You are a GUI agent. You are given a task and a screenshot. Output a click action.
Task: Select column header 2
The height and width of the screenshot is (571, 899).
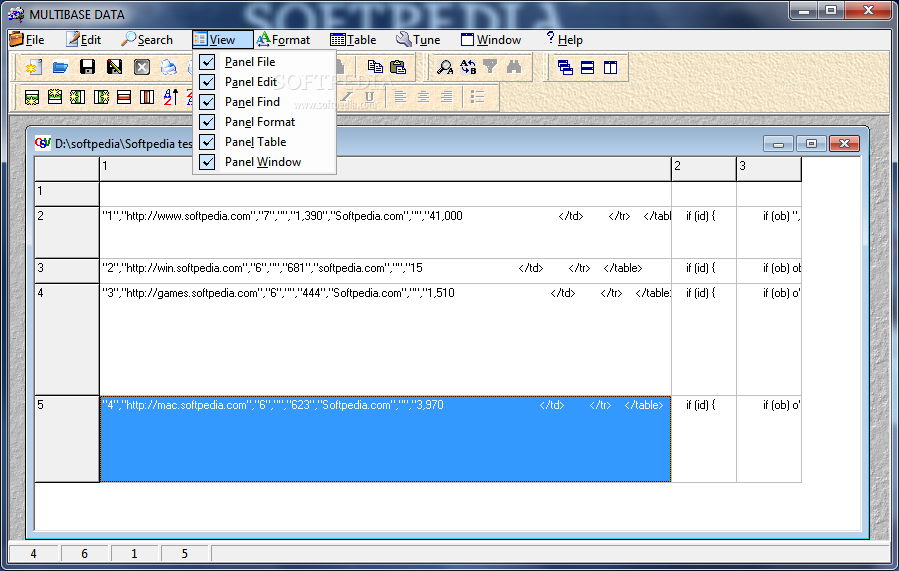point(703,169)
